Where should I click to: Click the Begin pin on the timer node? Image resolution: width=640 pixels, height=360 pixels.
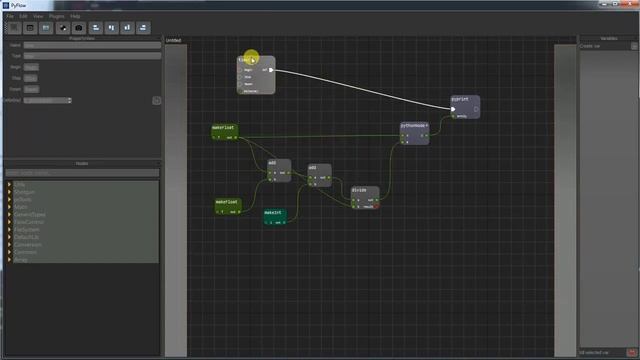point(240,70)
